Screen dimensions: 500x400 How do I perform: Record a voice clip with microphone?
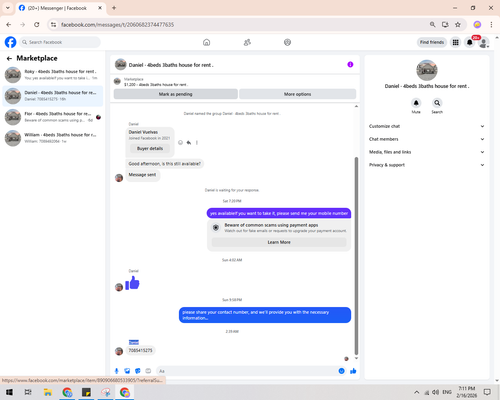point(117,371)
